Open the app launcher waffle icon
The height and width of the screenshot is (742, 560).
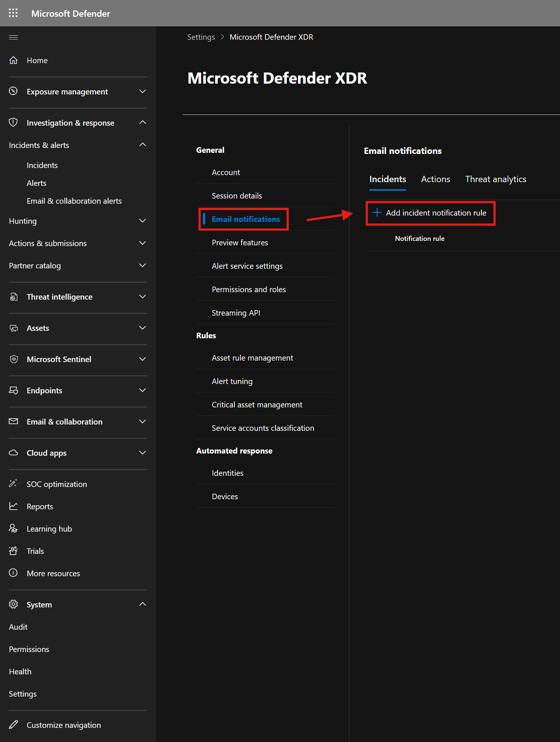(13, 13)
